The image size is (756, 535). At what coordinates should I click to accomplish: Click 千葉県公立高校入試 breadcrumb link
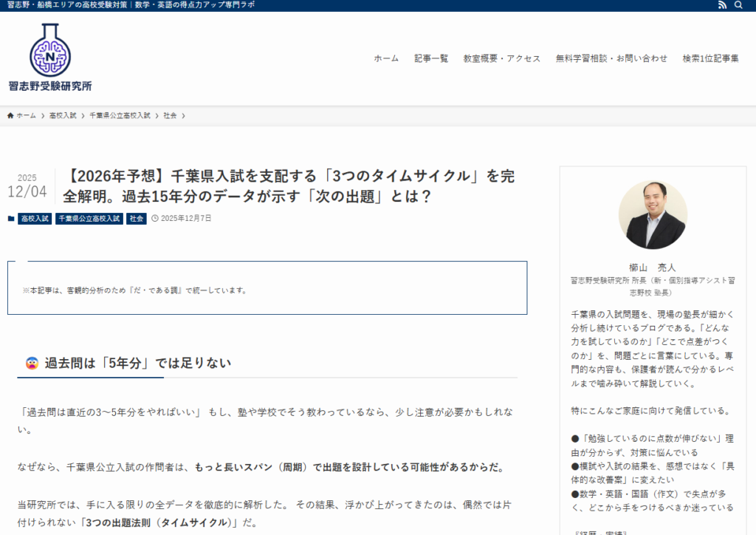[120, 116]
